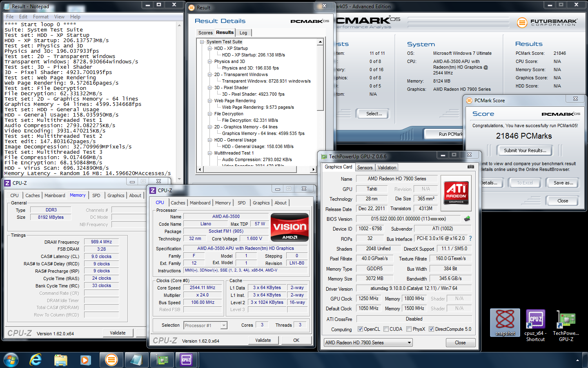Collapse the 3D - Pixel Shader node
The image size is (588, 368).
coord(209,88)
